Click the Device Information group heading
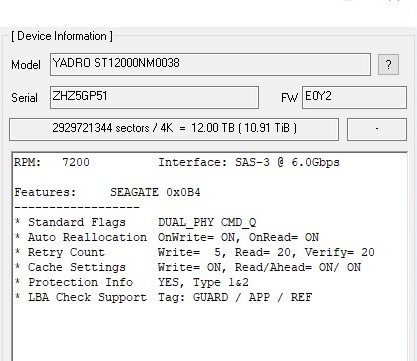 coord(62,36)
